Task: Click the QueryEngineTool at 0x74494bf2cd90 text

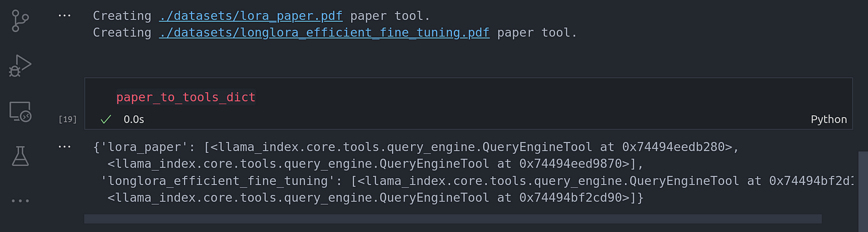Action: (x=371, y=197)
